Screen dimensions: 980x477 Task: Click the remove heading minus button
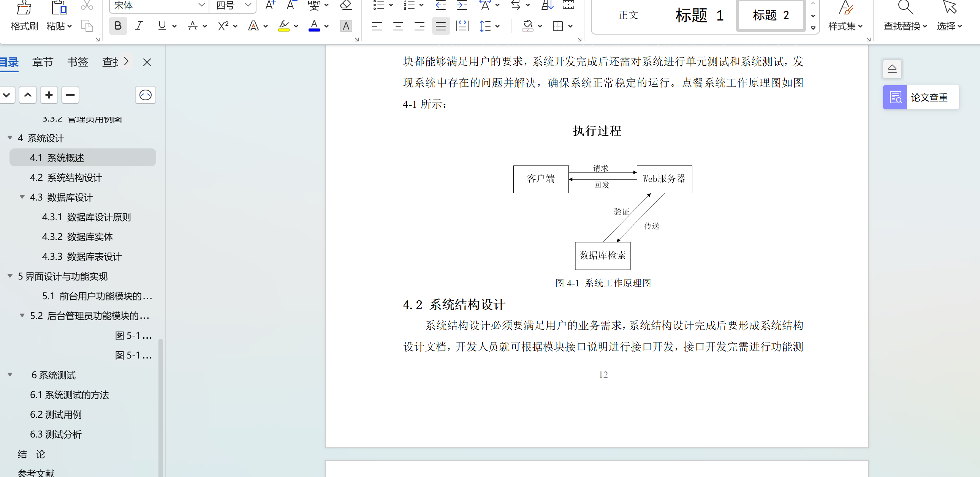pos(70,95)
